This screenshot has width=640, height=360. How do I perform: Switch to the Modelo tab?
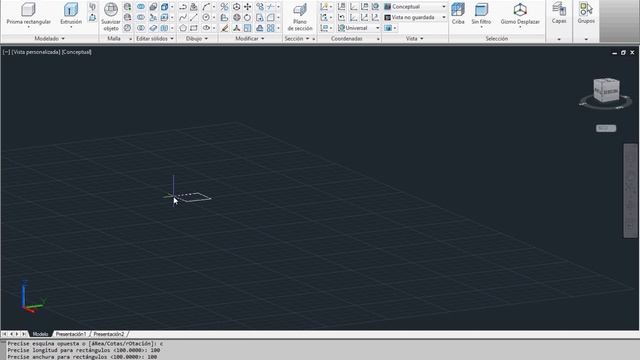[x=40, y=334]
